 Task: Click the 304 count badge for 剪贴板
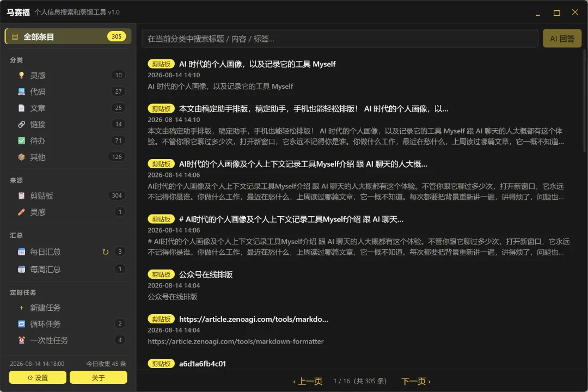click(x=117, y=195)
